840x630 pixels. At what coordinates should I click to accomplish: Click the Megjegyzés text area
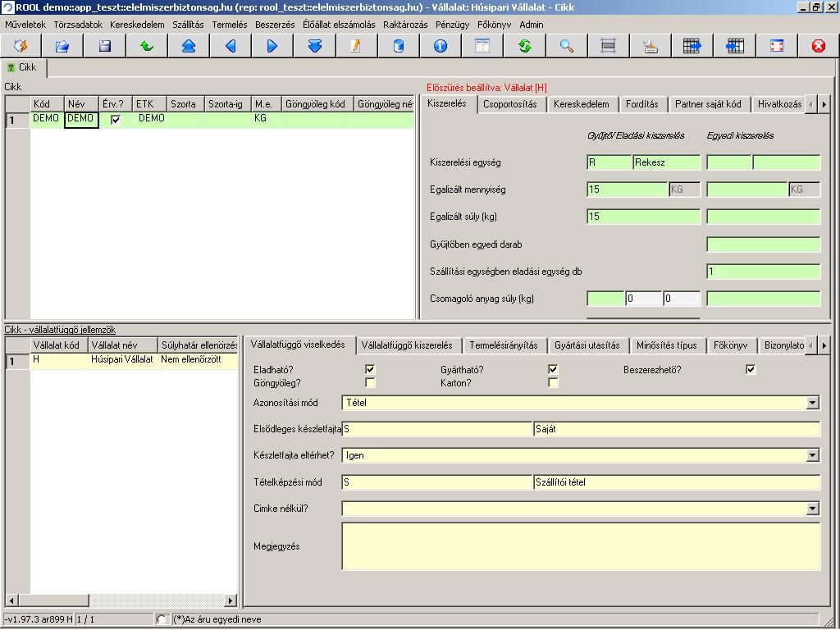pyautogui.click(x=581, y=546)
